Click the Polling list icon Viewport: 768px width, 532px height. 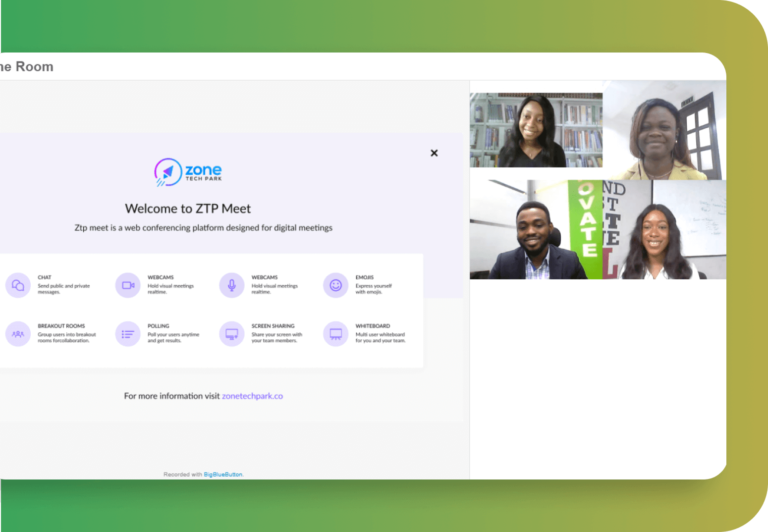[128, 334]
